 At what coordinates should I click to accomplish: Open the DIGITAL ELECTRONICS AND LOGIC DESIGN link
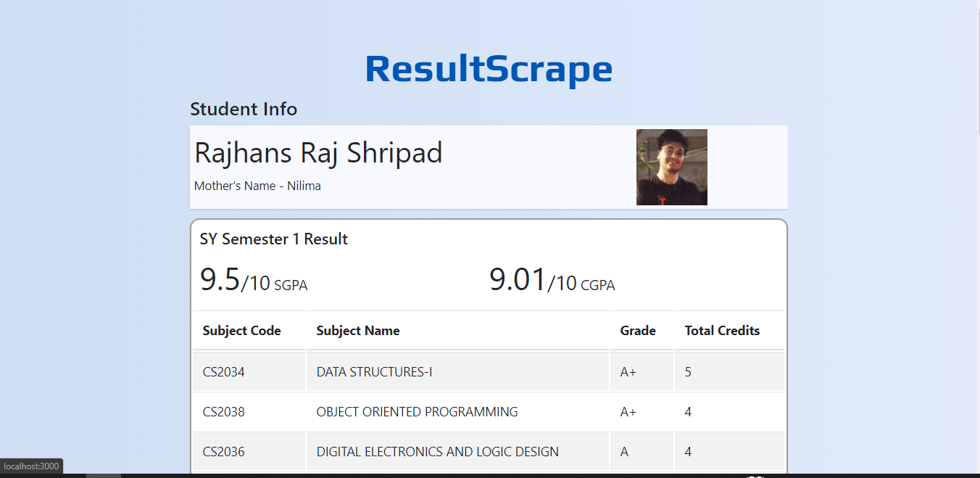[x=437, y=451]
